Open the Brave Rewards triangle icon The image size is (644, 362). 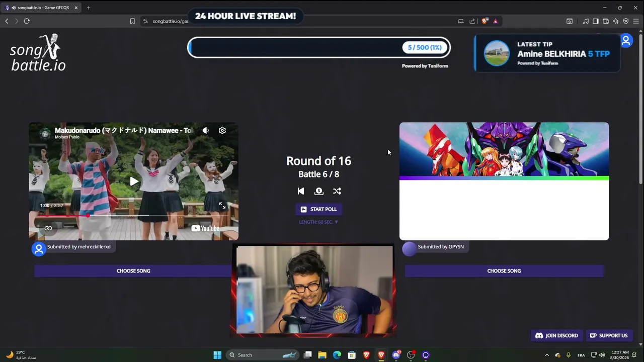pyautogui.click(x=496, y=21)
